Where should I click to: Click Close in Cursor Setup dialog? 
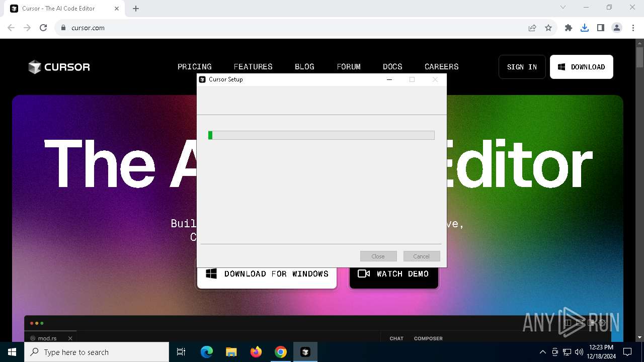pos(378,256)
